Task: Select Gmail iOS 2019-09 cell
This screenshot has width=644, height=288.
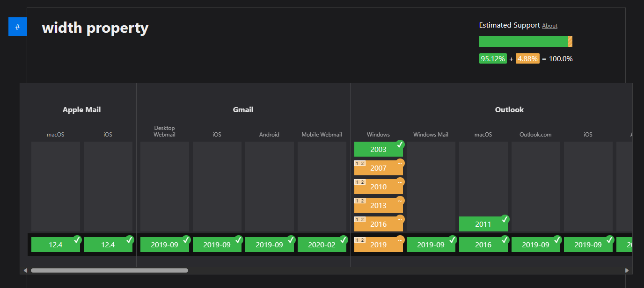Action: (x=217, y=245)
